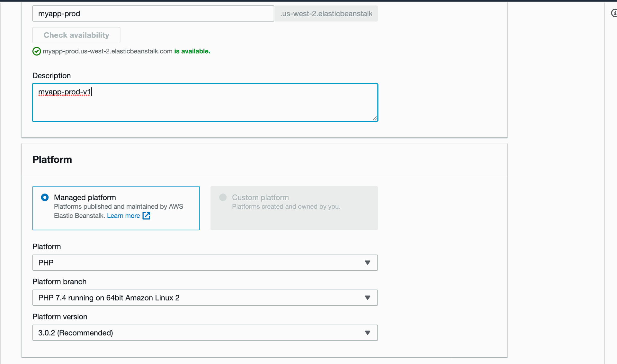Click the domain name field containing myapp-prod
The image size is (617, 364).
(x=153, y=13)
